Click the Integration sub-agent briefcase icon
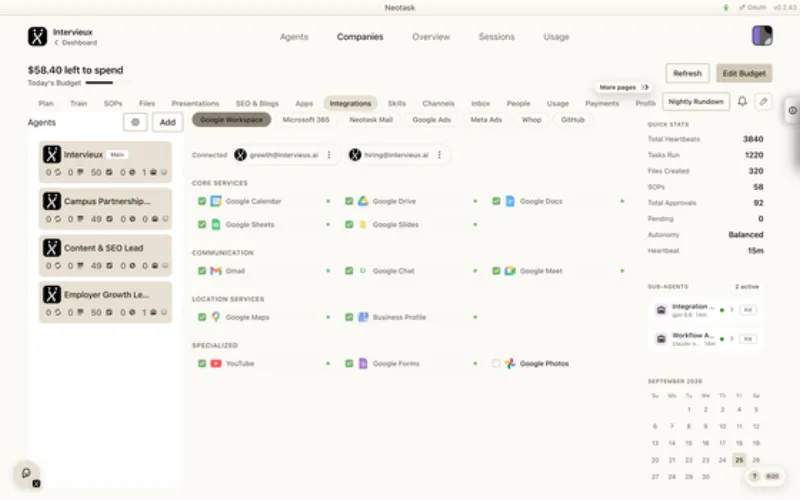 [x=661, y=310]
